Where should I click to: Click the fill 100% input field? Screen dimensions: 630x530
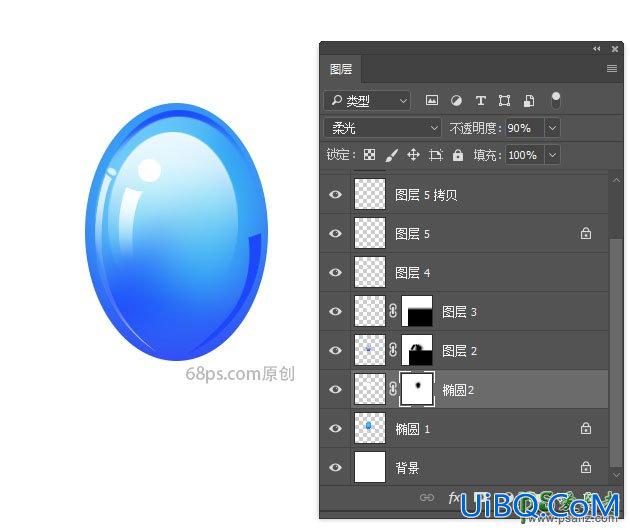click(524, 155)
